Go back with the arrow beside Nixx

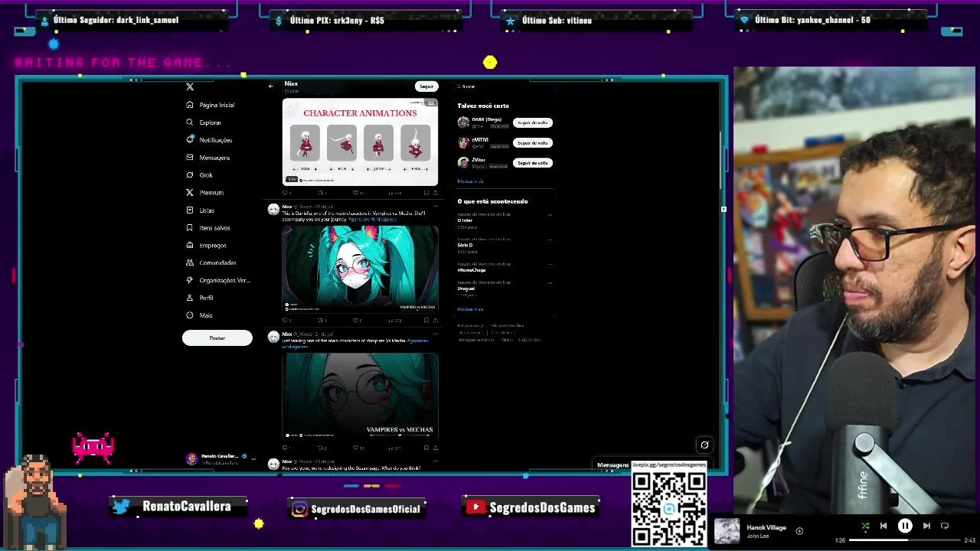coord(270,86)
